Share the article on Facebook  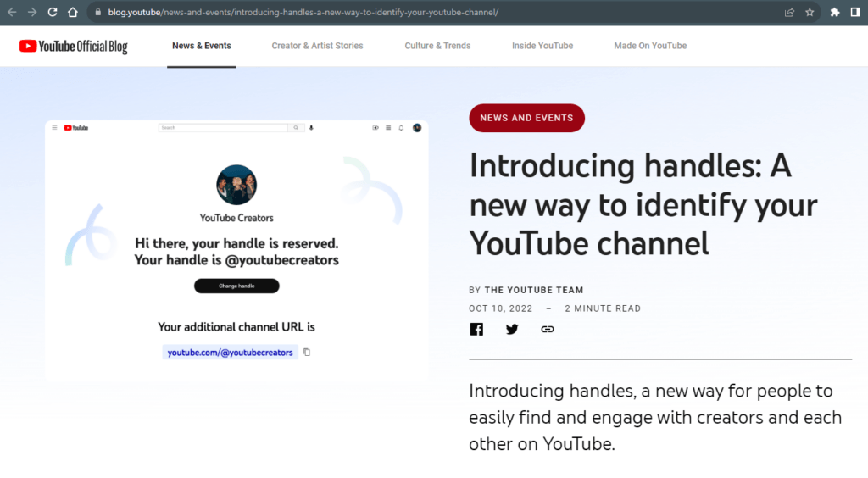[476, 329]
